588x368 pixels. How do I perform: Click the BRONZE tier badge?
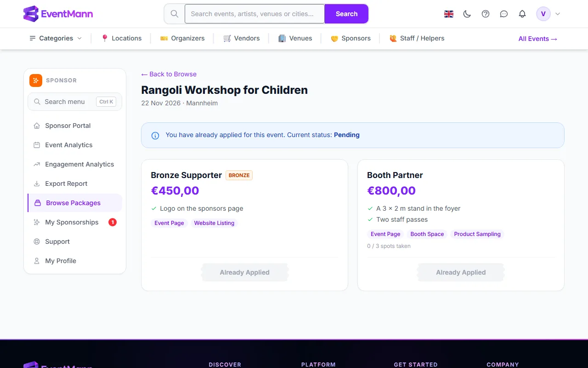tap(239, 175)
